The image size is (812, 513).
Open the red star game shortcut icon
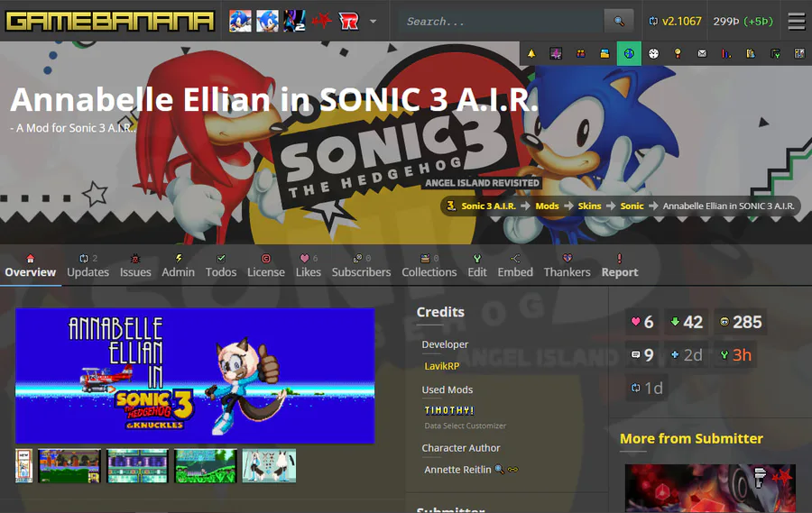(x=321, y=22)
